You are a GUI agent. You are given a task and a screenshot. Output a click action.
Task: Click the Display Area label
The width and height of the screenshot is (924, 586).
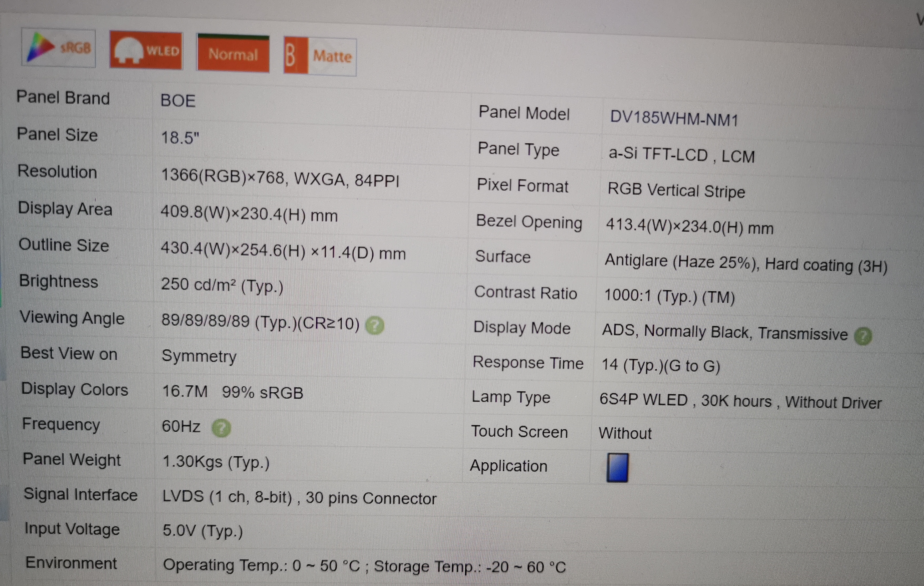coord(65,209)
